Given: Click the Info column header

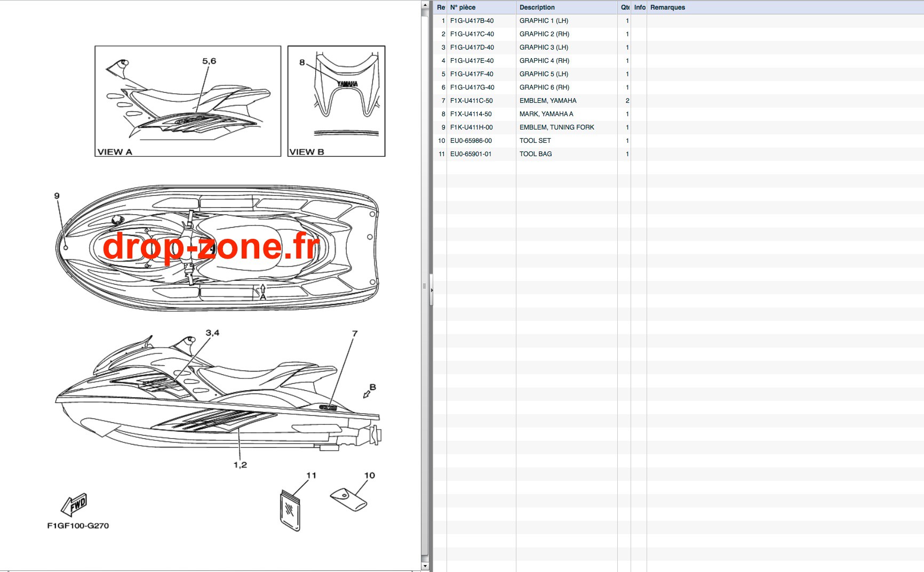Looking at the screenshot, I should (639, 7).
